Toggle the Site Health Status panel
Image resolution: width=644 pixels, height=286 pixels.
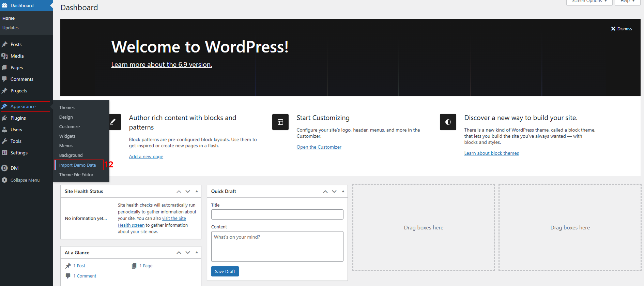click(x=197, y=192)
